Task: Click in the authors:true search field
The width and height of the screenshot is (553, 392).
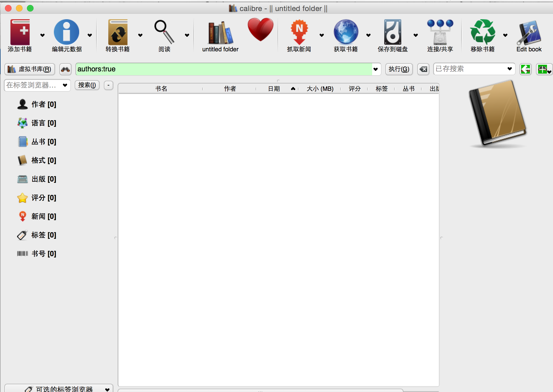Action: 224,69
